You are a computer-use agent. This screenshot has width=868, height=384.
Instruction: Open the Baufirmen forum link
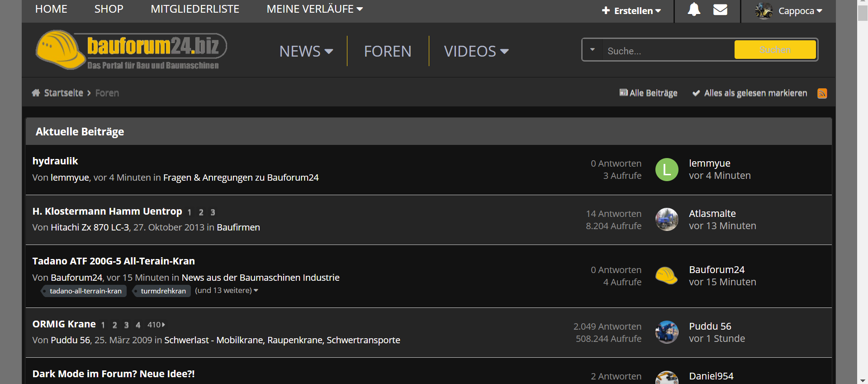[x=238, y=227]
